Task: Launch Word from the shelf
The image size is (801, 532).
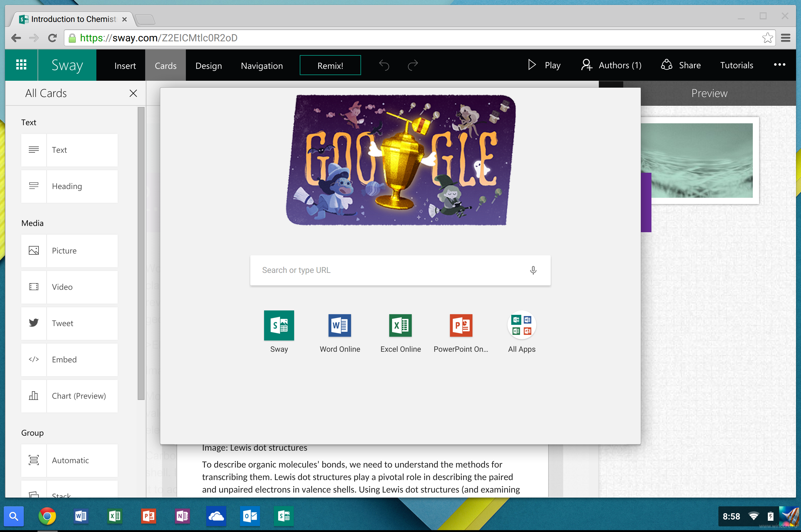Action: pos(81,516)
